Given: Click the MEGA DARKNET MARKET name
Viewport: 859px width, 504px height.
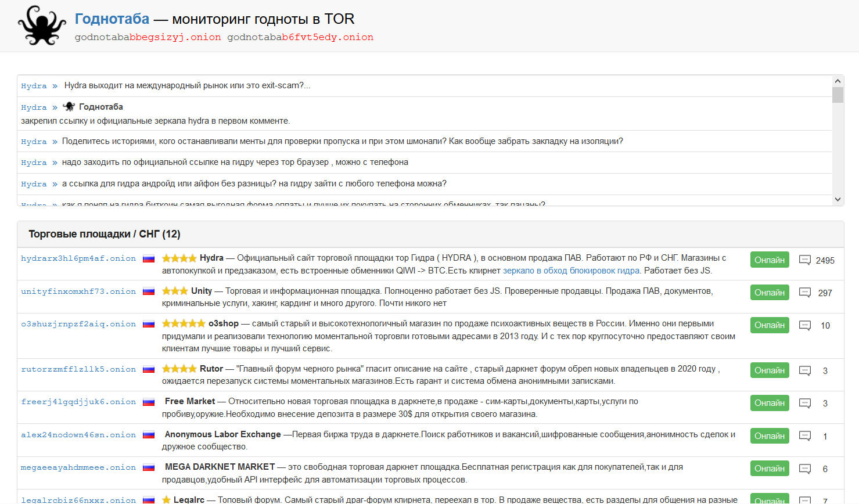Looking at the screenshot, I should 220,467.
